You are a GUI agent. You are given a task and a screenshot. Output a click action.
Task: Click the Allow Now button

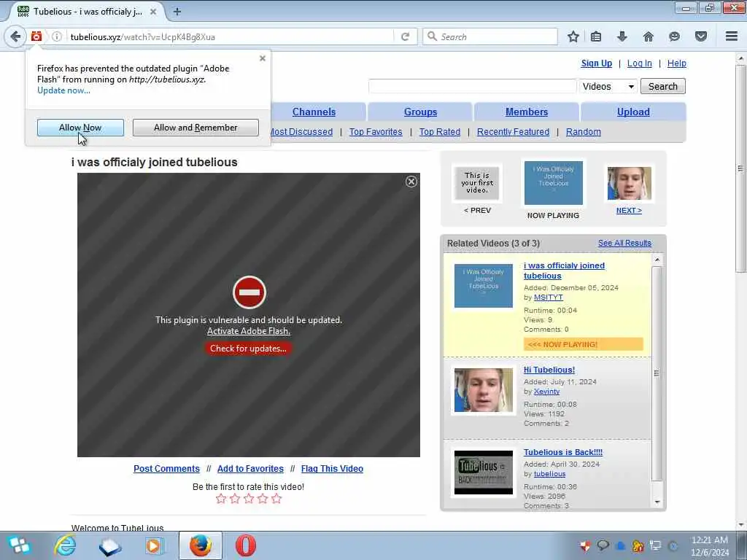pos(80,128)
